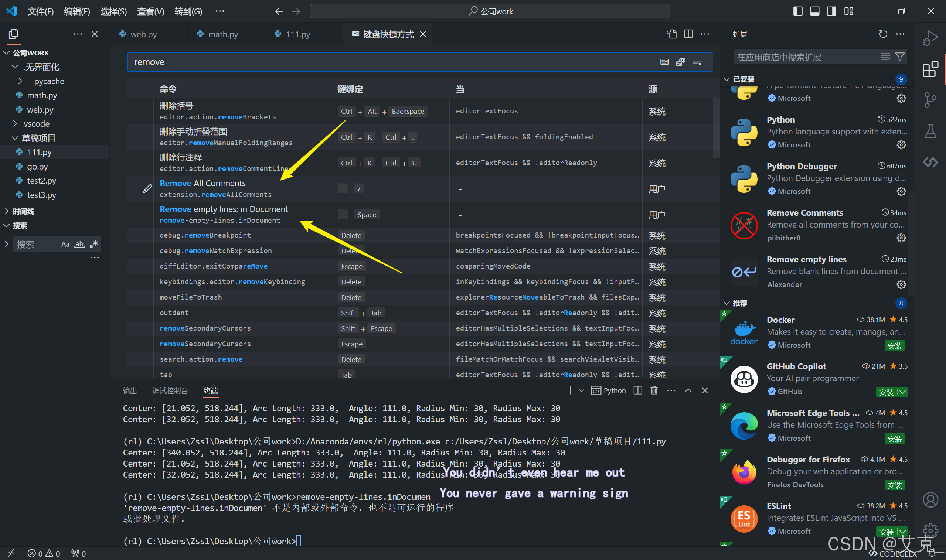Image resolution: width=946 pixels, height=560 pixels.
Task: Toggle the primary sidebar layout button
Action: tap(798, 11)
